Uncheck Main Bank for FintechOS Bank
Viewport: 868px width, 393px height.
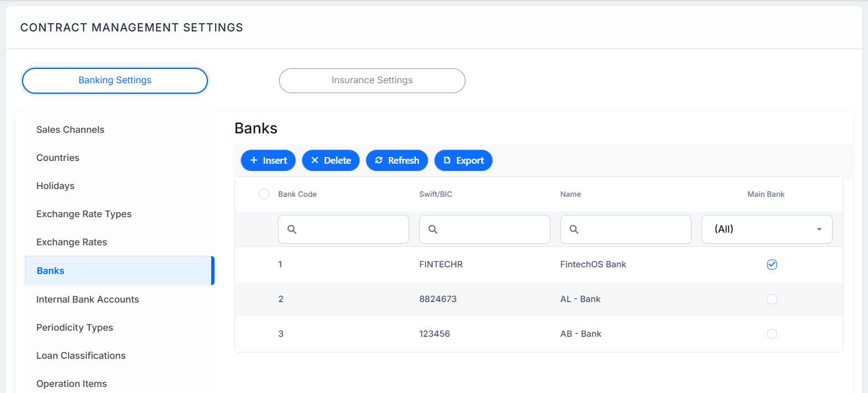(772, 265)
